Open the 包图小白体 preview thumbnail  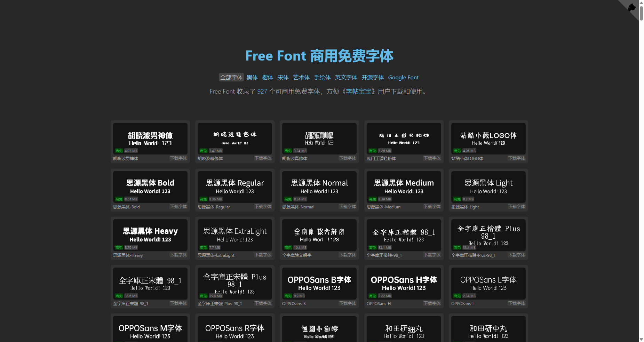(319, 329)
